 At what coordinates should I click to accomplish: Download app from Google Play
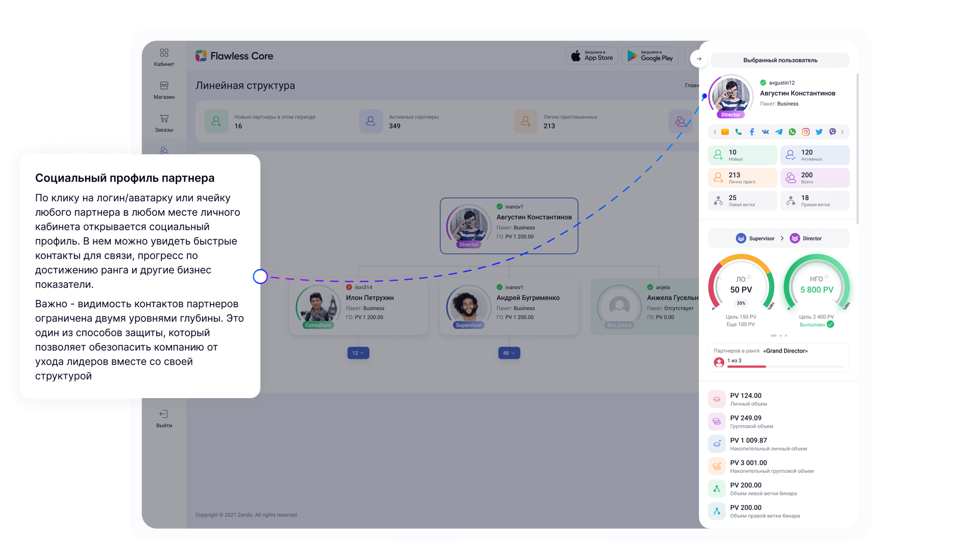pos(650,56)
